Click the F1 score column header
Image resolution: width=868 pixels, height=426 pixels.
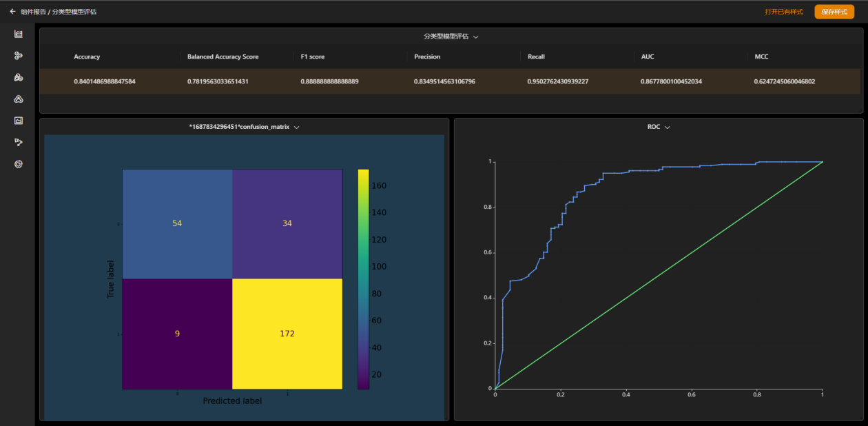313,57
